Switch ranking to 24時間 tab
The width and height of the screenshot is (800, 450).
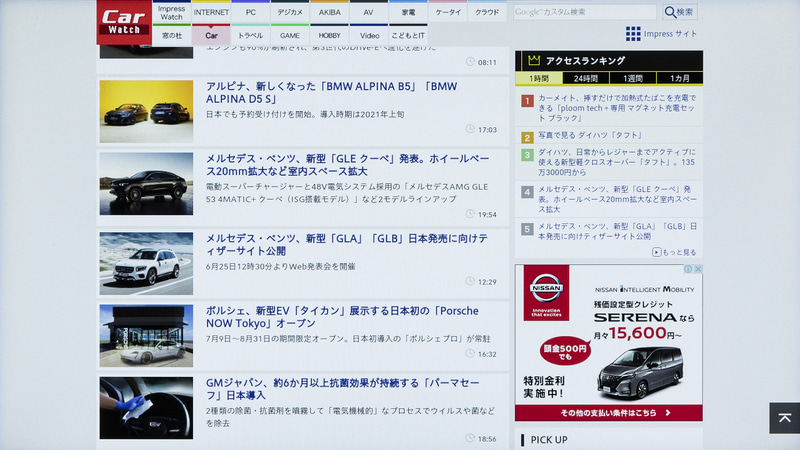tap(586, 78)
